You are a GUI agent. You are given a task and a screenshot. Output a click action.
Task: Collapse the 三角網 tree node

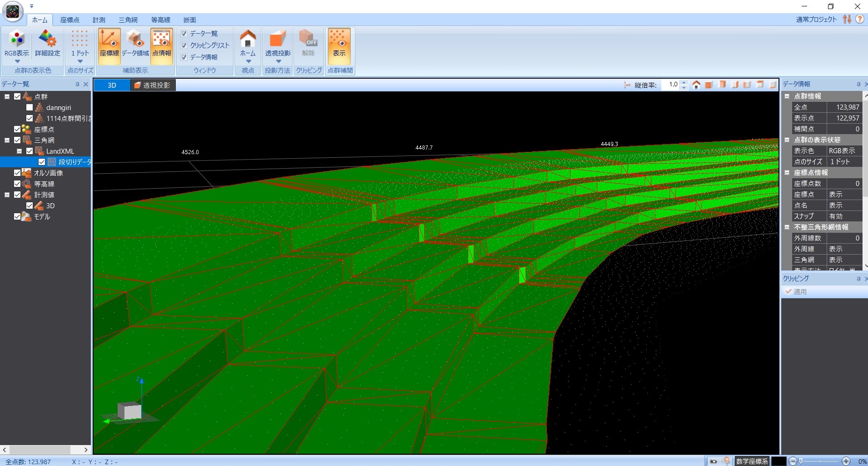(x=7, y=140)
